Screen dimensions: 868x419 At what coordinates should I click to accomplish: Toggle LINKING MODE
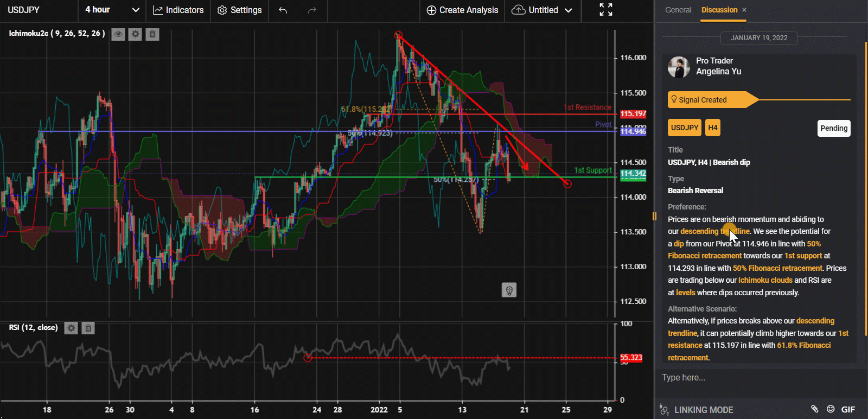696,410
